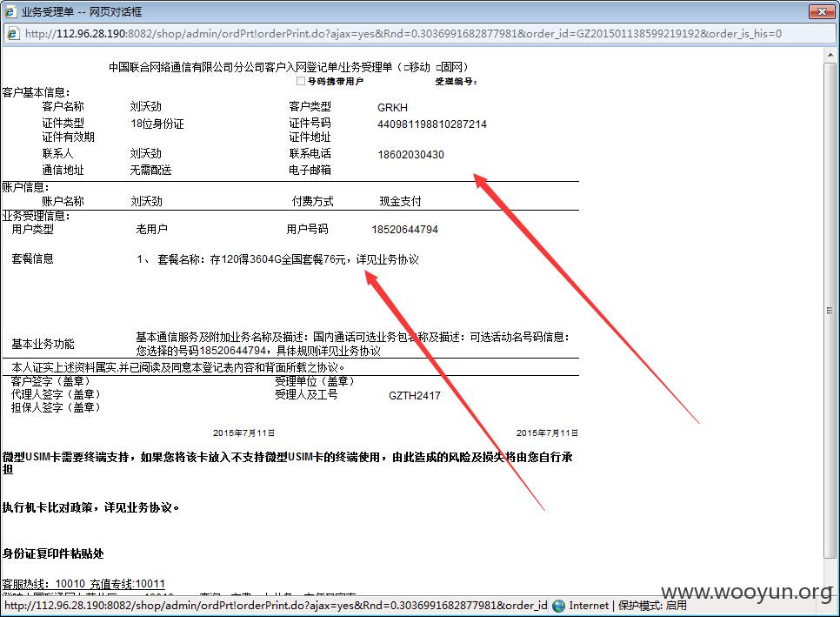Click the 客服热线 10010 hotline line
Screen dimensions: 840x617
pos(83,584)
